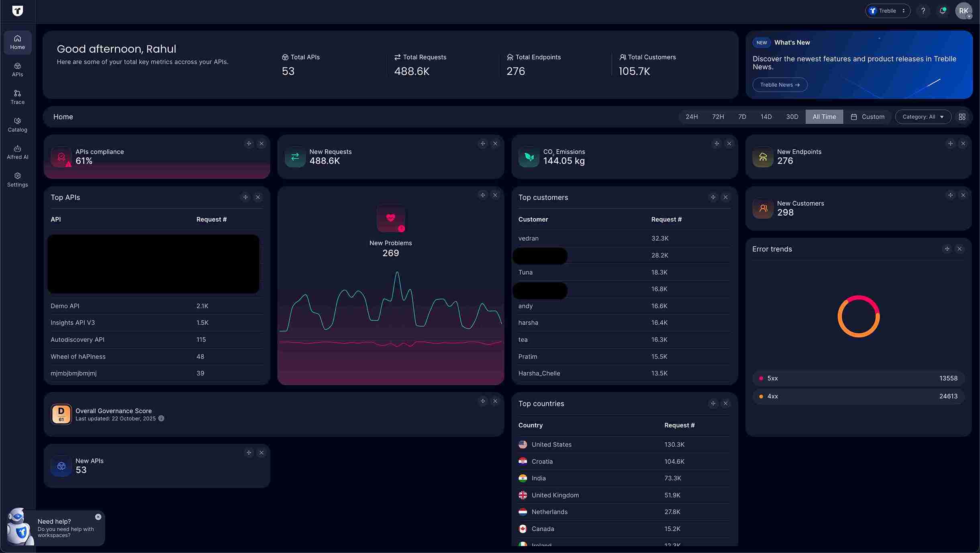
Task: Click the help question mark icon
Action: pos(923,11)
